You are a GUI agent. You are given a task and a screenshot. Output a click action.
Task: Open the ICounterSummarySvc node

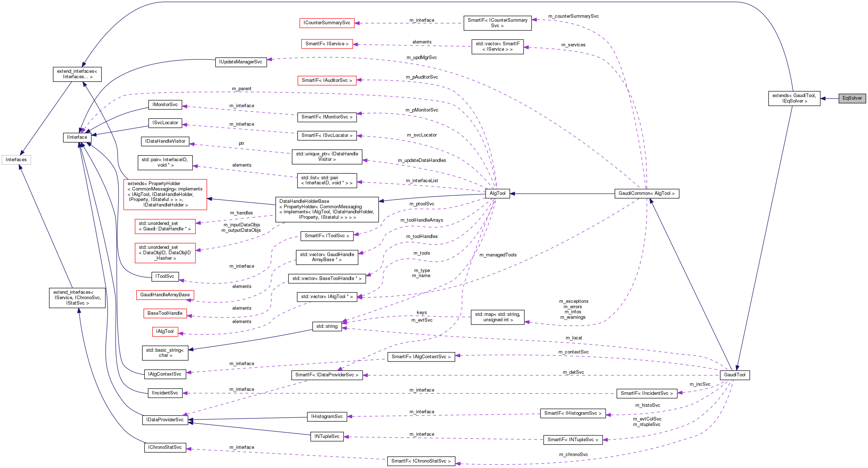327,23
